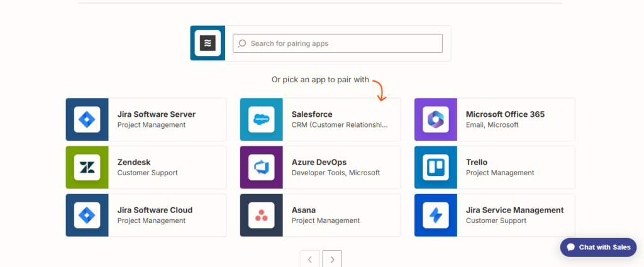Screen dimensions: 644x267
Task: Click Asana's 'Project Management' category text
Action: pyautogui.click(x=326, y=221)
